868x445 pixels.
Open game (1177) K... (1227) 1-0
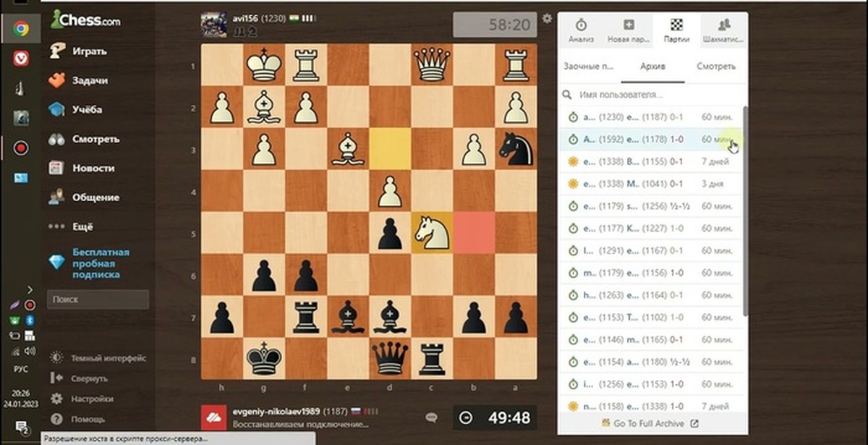coord(651,229)
